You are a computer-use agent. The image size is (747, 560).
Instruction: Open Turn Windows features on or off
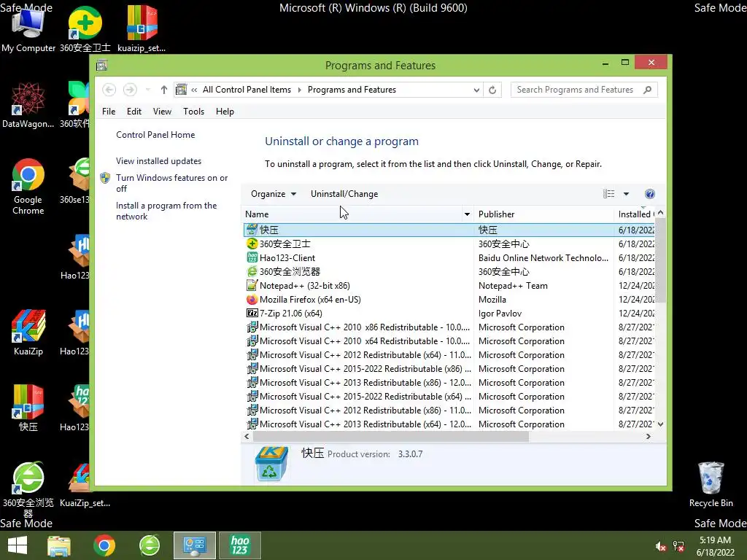click(172, 183)
